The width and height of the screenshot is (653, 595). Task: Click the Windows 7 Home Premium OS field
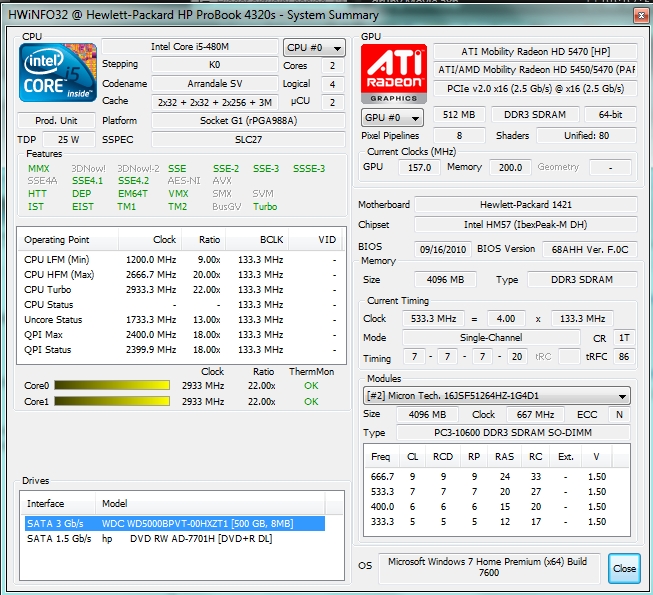[x=489, y=567]
